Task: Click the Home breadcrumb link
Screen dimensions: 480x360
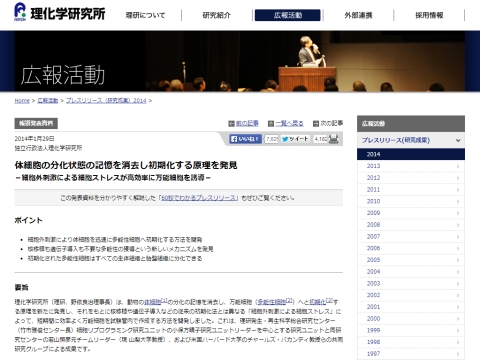Action: click(x=22, y=101)
